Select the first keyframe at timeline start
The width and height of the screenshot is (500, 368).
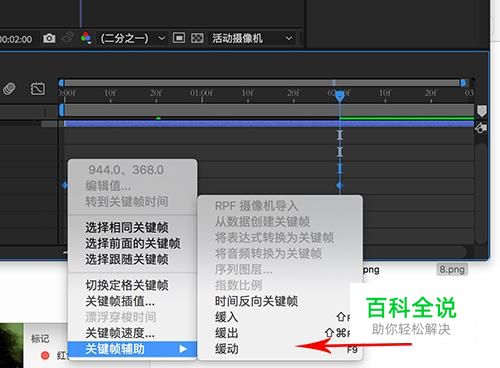pyautogui.click(x=65, y=185)
